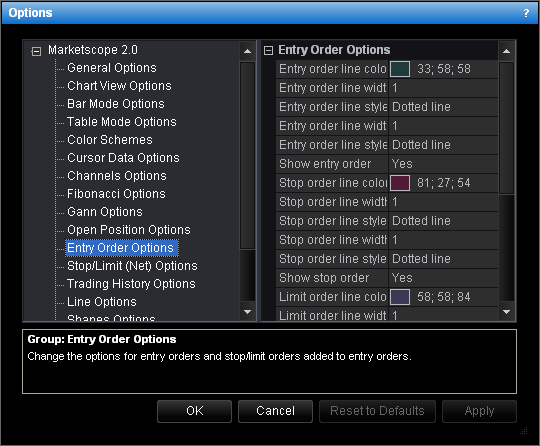Collapse the Marketscope 2.0 tree node
The width and height of the screenshot is (540, 446).
click(x=36, y=51)
